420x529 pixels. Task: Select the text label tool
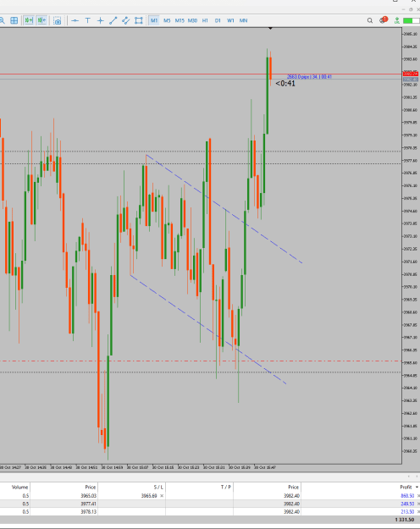[88, 20]
